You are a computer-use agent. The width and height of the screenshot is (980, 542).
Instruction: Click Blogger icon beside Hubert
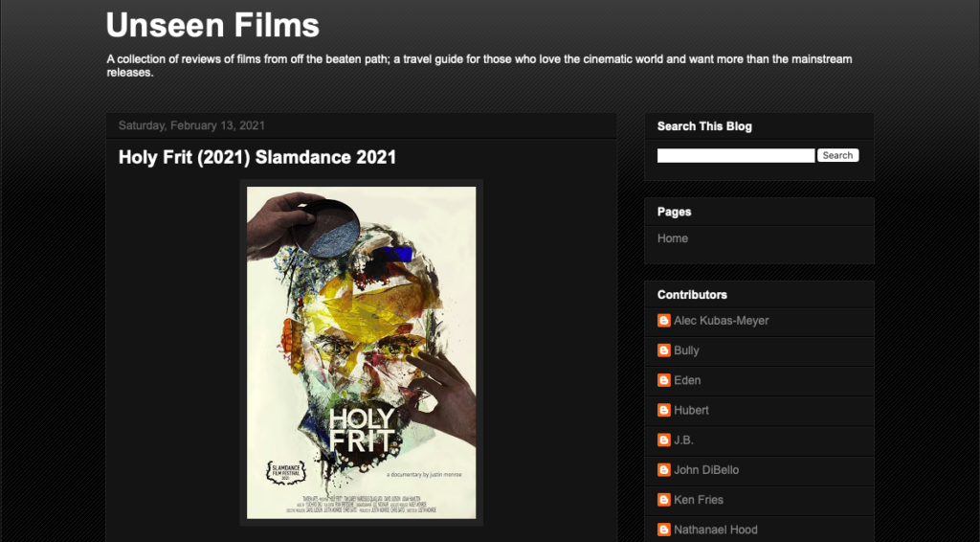pyautogui.click(x=664, y=410)
